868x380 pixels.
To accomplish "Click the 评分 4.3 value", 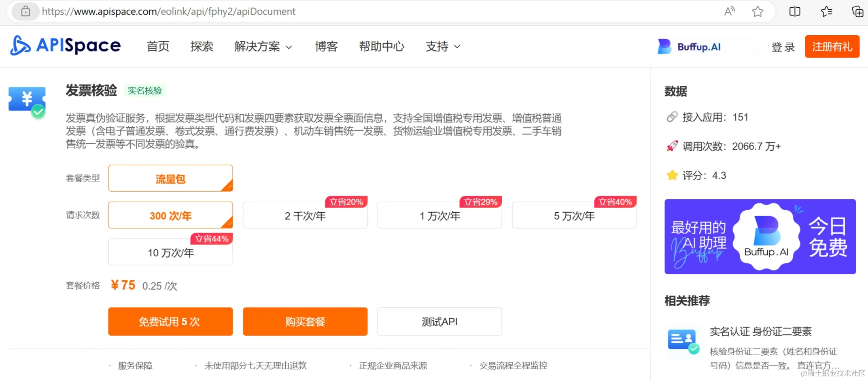I will tap(719, 175).
